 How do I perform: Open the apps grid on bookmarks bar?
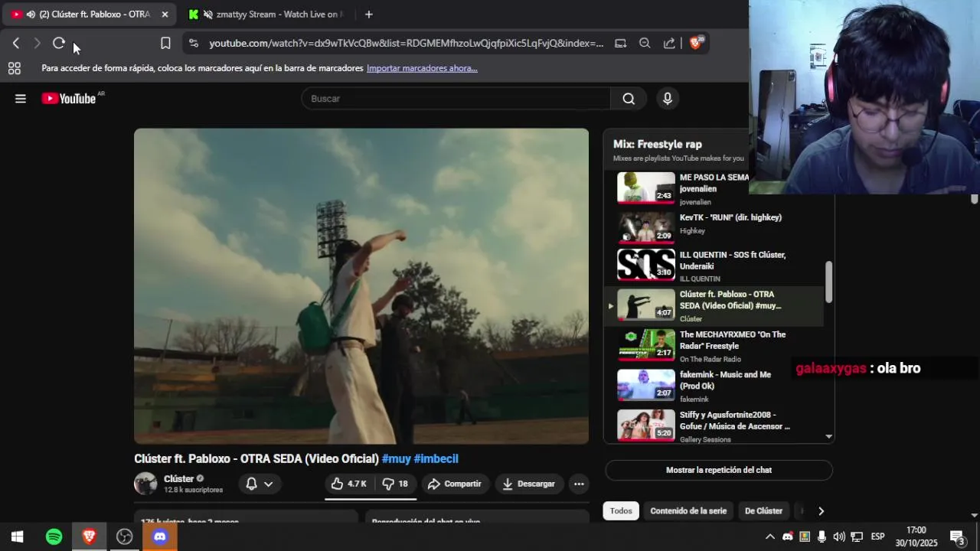point(14,68)
